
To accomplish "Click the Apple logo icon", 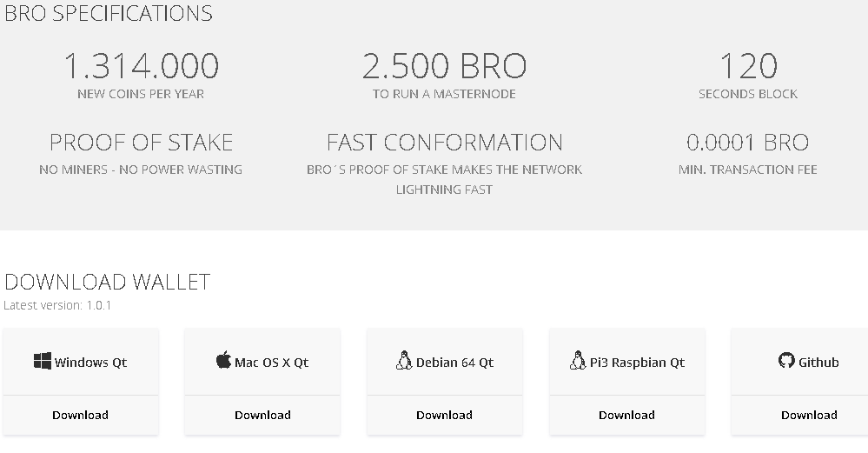I will pyautogui.click(x=223, y=360).
